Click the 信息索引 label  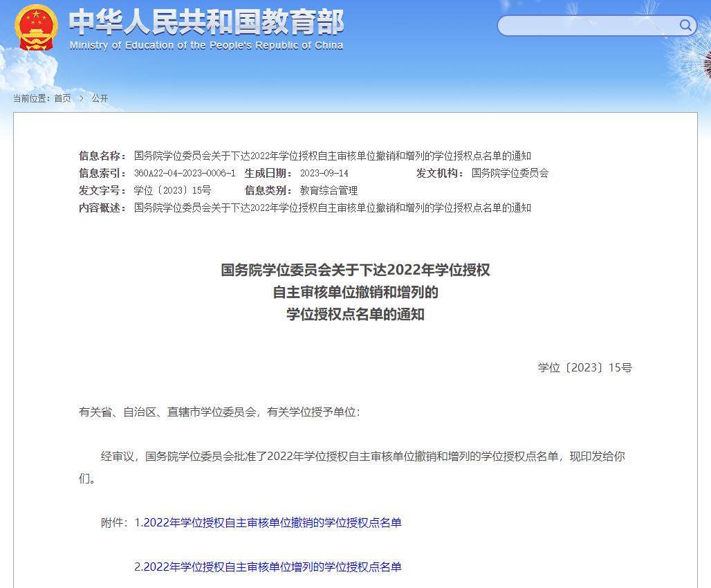click(x=102, y=174)
